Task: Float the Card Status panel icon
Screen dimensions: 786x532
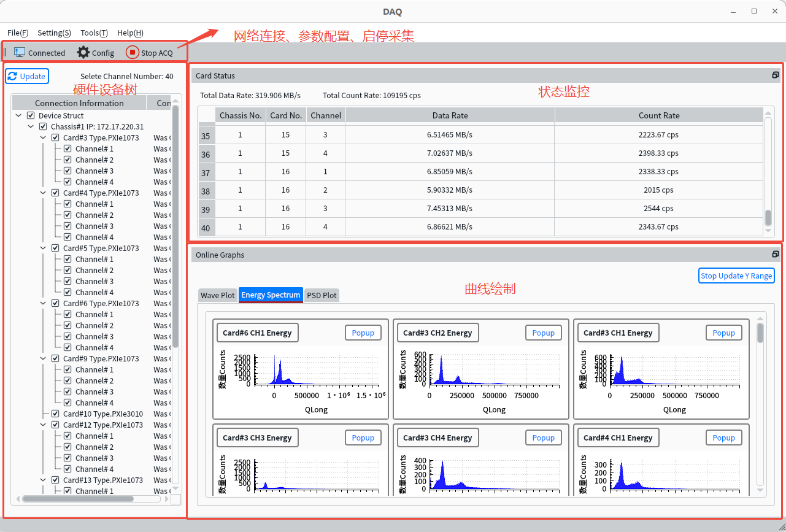Action: point(776,75)
